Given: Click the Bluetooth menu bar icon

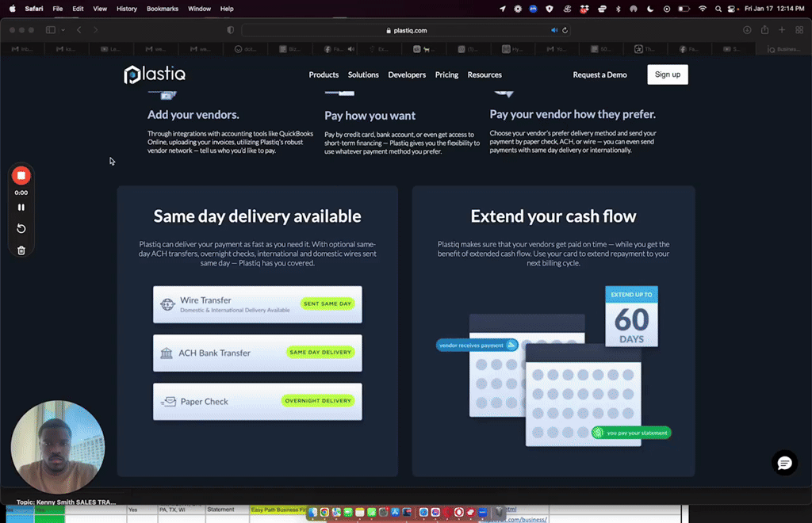Looking at the screenshot, I should point(618,9).
